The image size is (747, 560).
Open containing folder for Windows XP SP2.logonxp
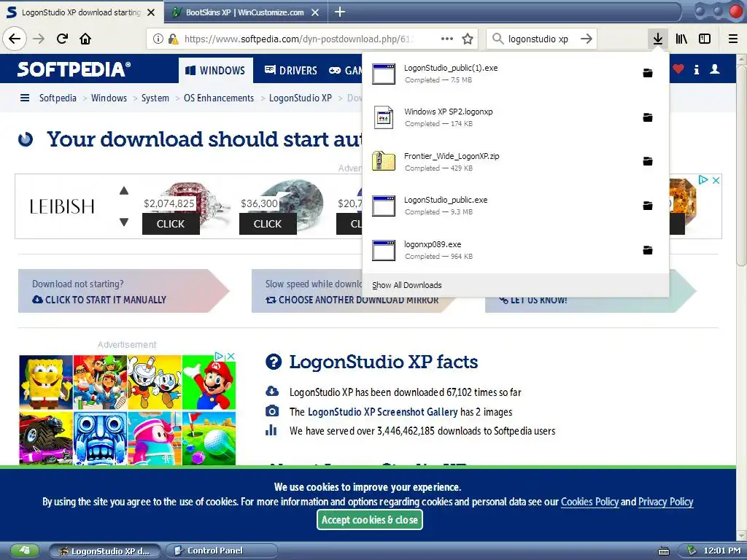648,117
